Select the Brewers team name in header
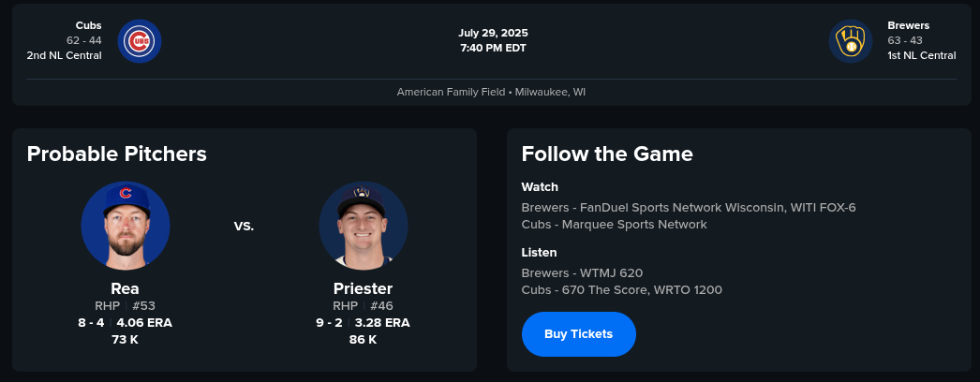 click(x=906, y=25)
